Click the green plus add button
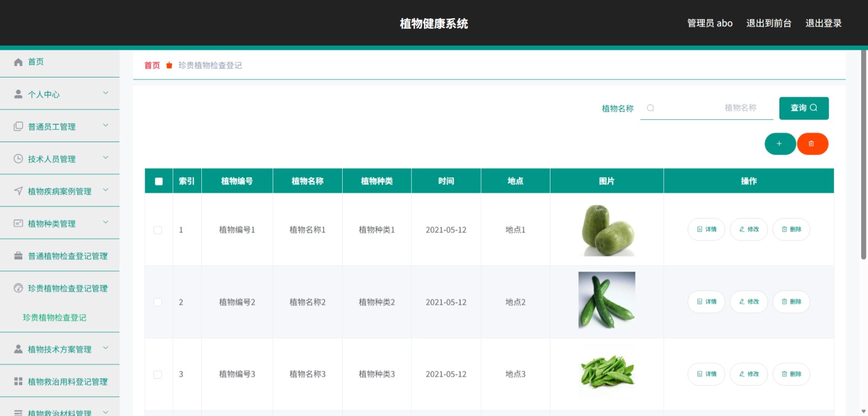868x416 pixels. click(x=780, y=144)
